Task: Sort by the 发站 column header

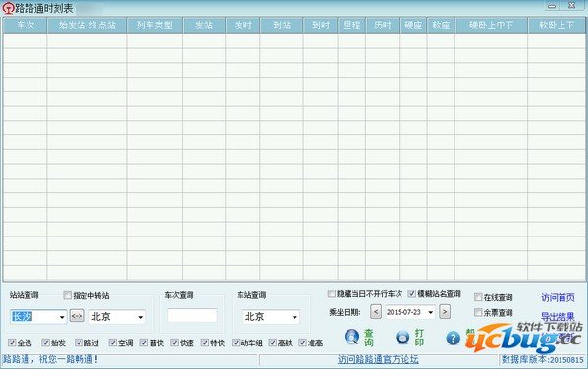Action: click(x=203, y=26)
